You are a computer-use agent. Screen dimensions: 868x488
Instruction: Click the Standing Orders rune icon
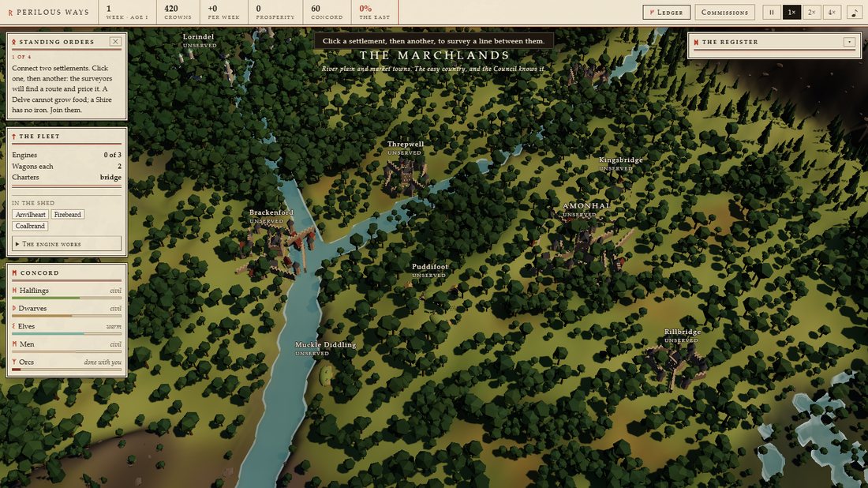coord(14,42)
